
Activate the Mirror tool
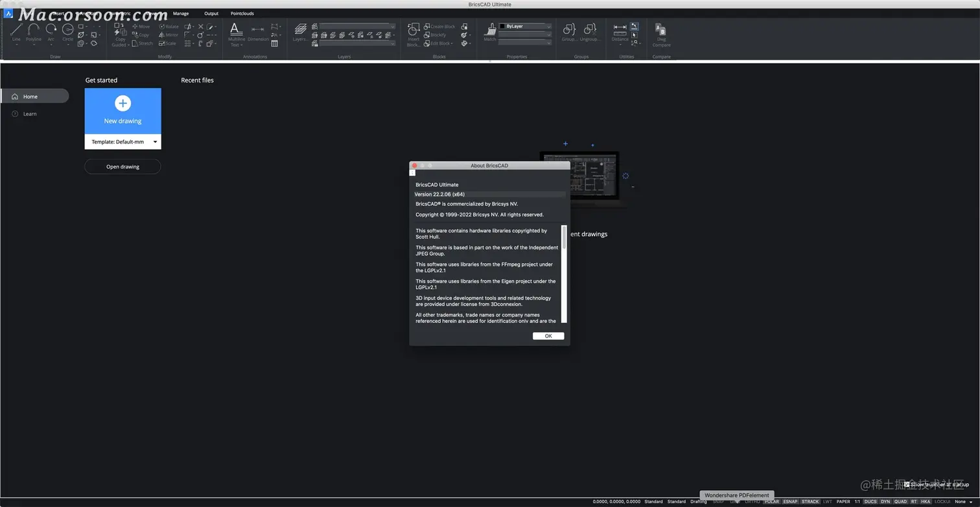[x=169, y=35]
